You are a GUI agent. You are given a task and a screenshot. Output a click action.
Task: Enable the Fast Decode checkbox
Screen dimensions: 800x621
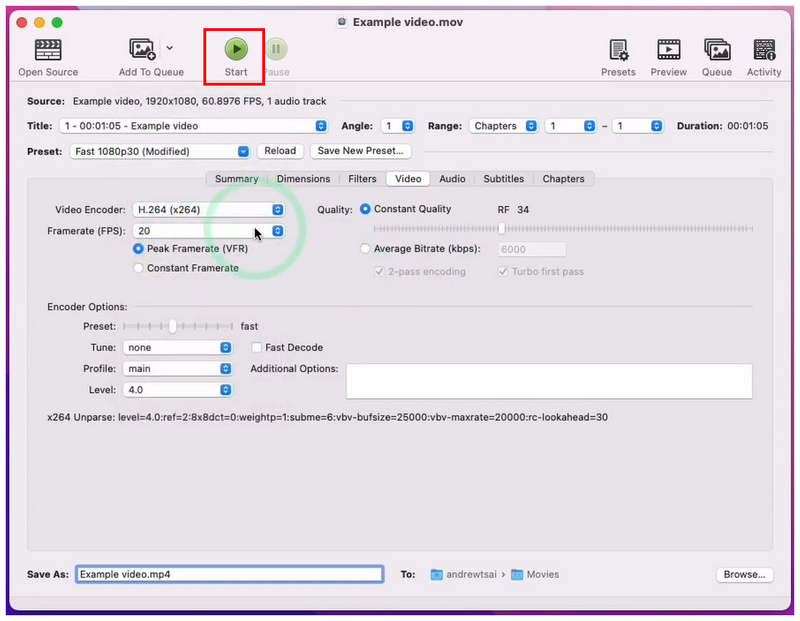click(256, 347)
